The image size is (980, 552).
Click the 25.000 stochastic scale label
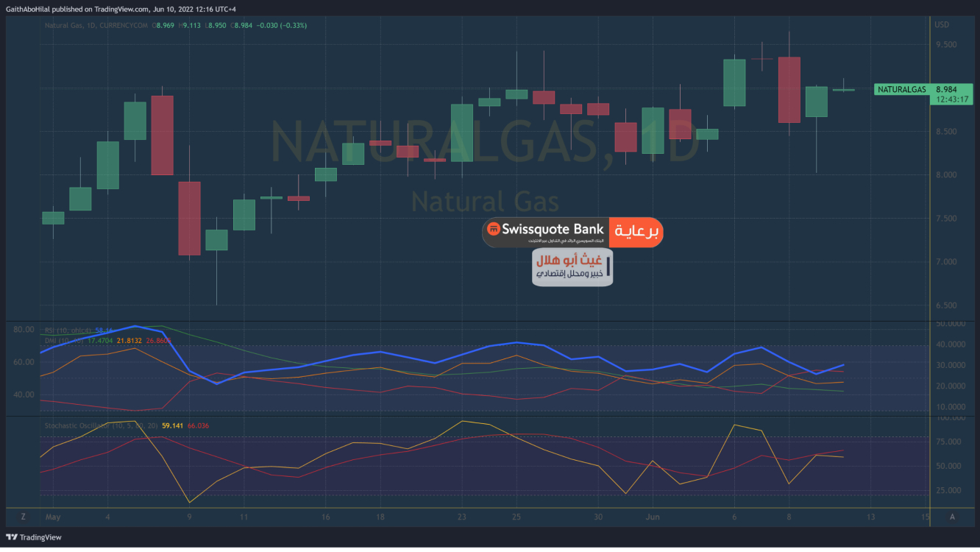pos(948,490)
